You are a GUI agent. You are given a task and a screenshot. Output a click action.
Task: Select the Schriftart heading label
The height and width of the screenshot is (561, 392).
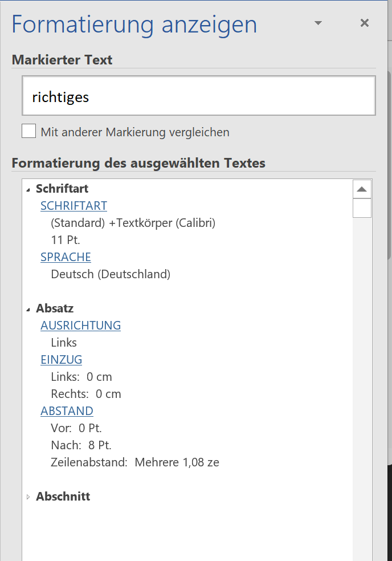point(62,189)
